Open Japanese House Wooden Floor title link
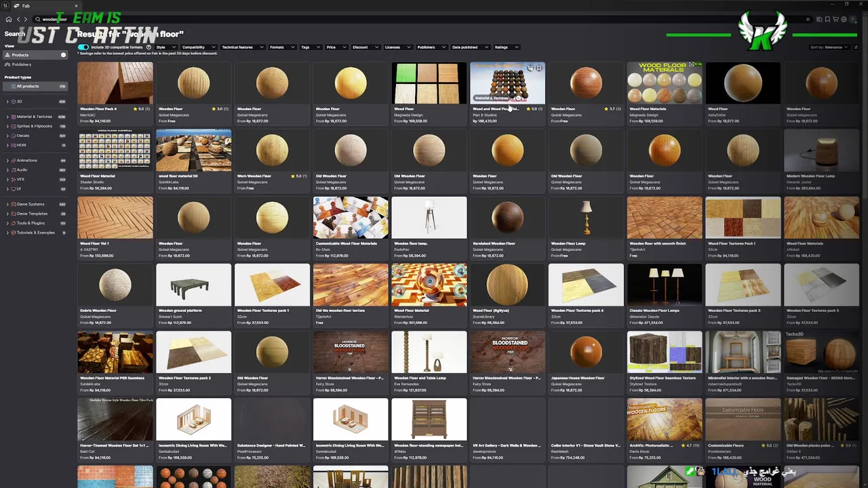868x488 pixels. [578, 378]
